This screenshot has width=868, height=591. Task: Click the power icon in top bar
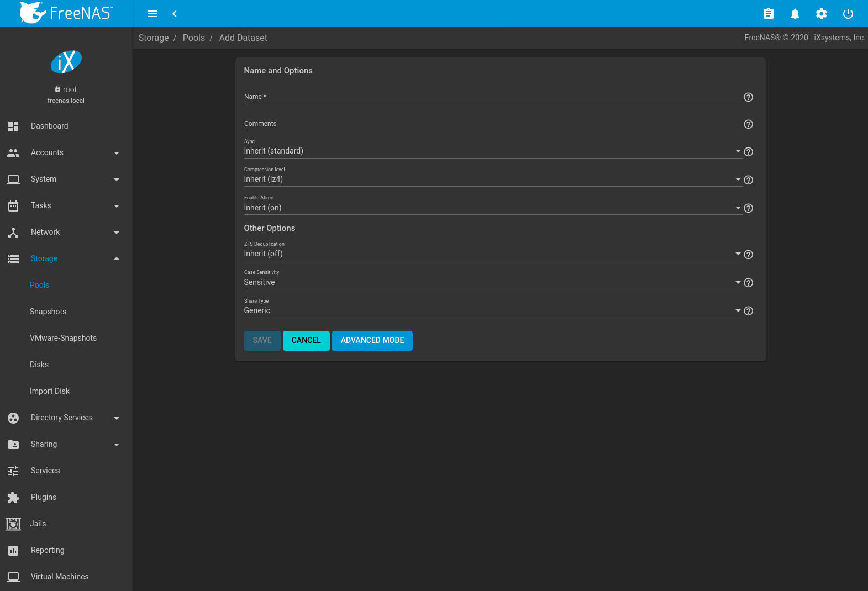click(848, 14)
